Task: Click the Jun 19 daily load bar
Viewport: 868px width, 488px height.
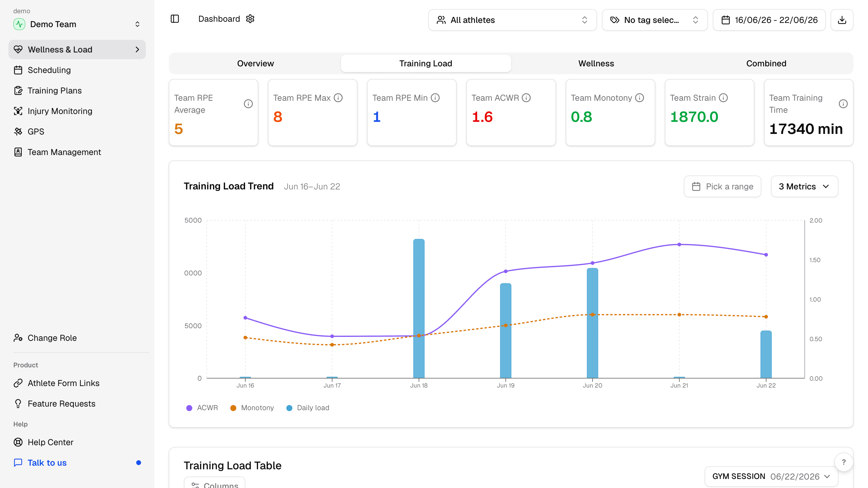Action: [x=505, y=331]
